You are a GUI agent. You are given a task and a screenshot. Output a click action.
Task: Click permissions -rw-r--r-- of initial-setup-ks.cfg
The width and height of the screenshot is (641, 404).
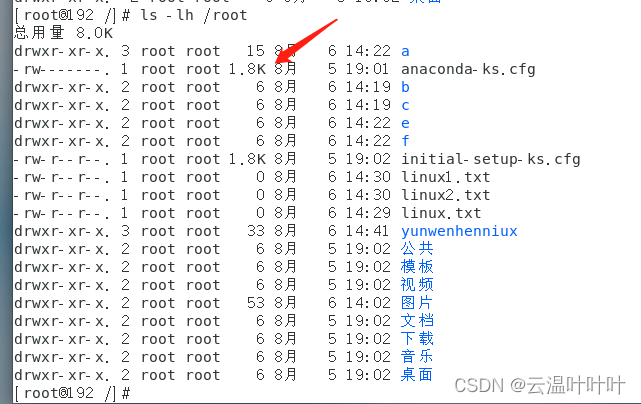point(62,159)
